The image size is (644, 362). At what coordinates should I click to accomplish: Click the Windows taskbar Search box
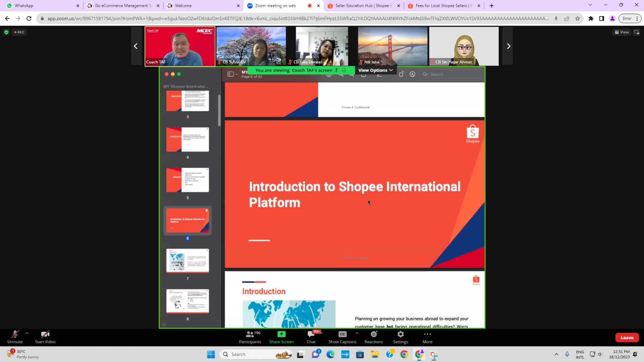tap(256, 354)
